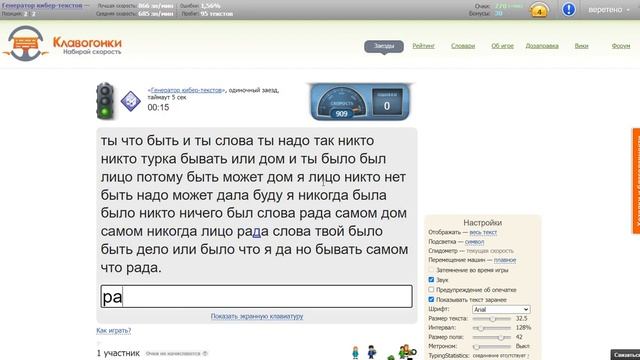
Task: Open the Шрифт Arial font dropdown
Action: (501, 309)
